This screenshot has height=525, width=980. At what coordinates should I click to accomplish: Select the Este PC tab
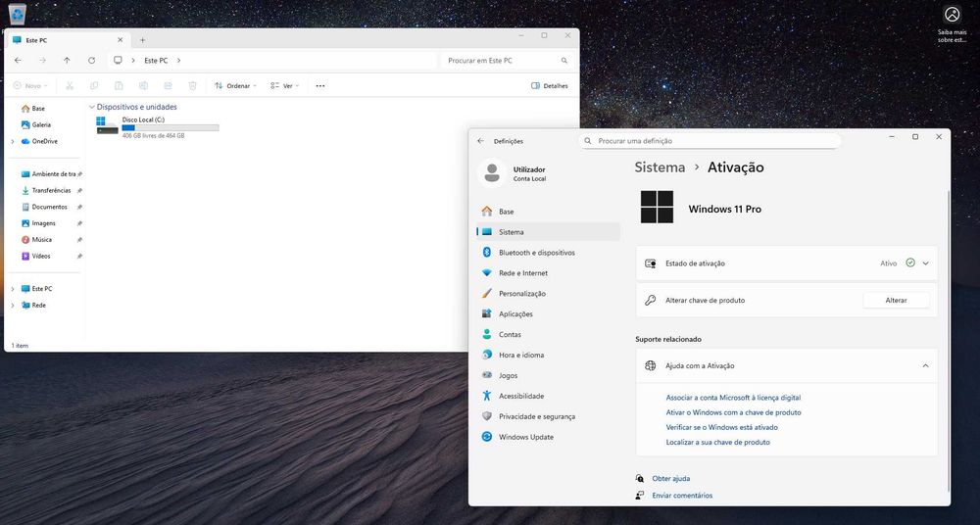68,40
